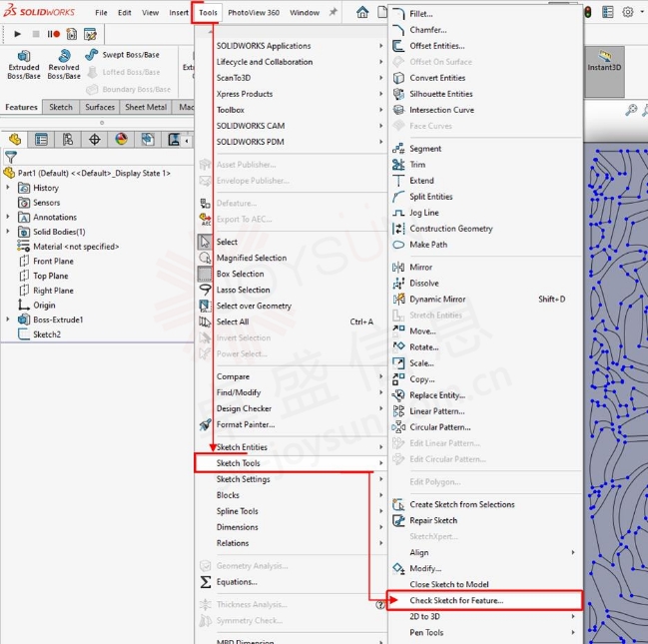Click the Home icon in the top bar
This screenshot has width=648, height=644.
(362, 12)
